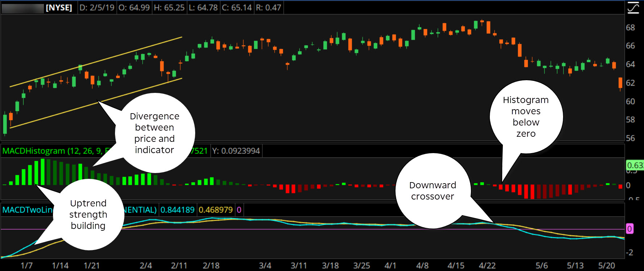Click the upper yellow trendline on price chart
The width and height of the screenshot is (644, 271).
tap(96, 62)
